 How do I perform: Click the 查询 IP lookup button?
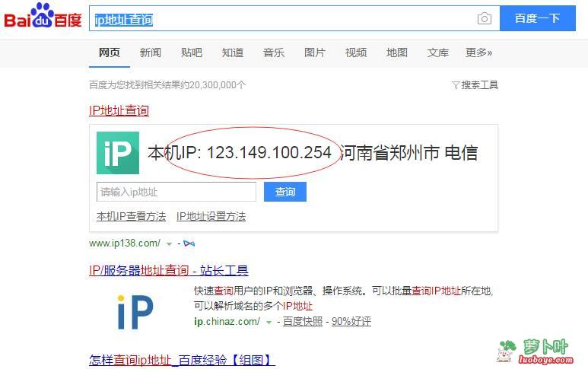pyautogui.click(x=285, y=192)
